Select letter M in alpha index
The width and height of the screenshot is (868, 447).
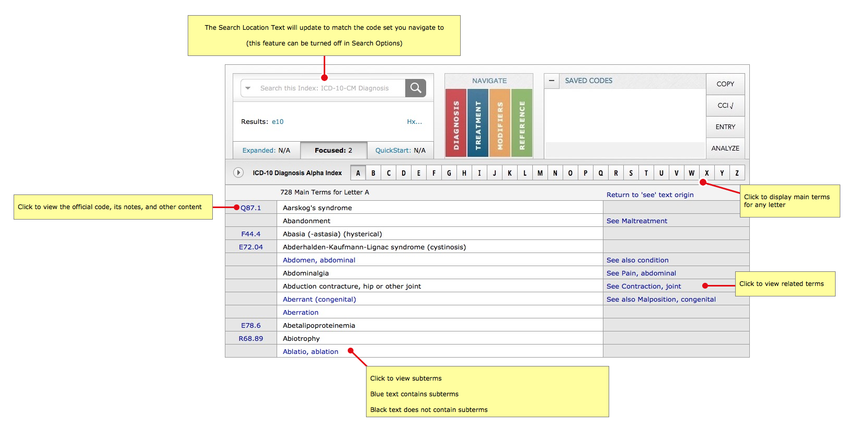pyautogui.click(x=540, y=173)
